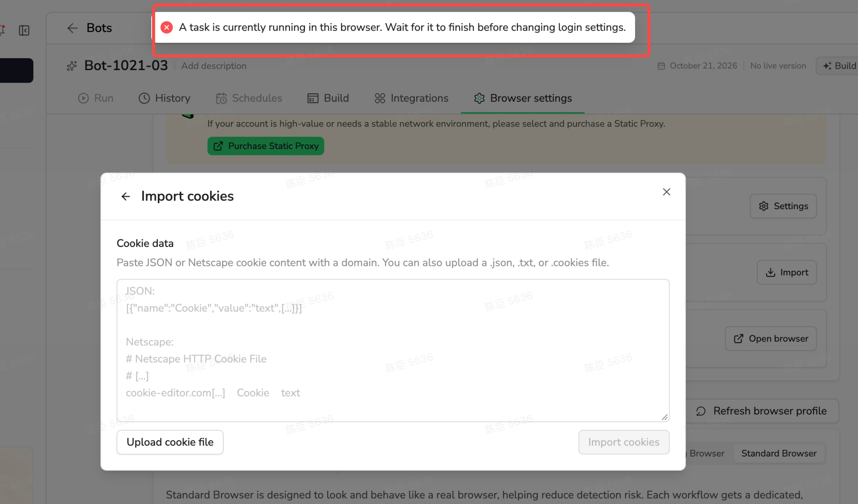The width and height of the screenshot is (858, 504).
Task: Click the Bots heading text
Action: coord(99,28)
